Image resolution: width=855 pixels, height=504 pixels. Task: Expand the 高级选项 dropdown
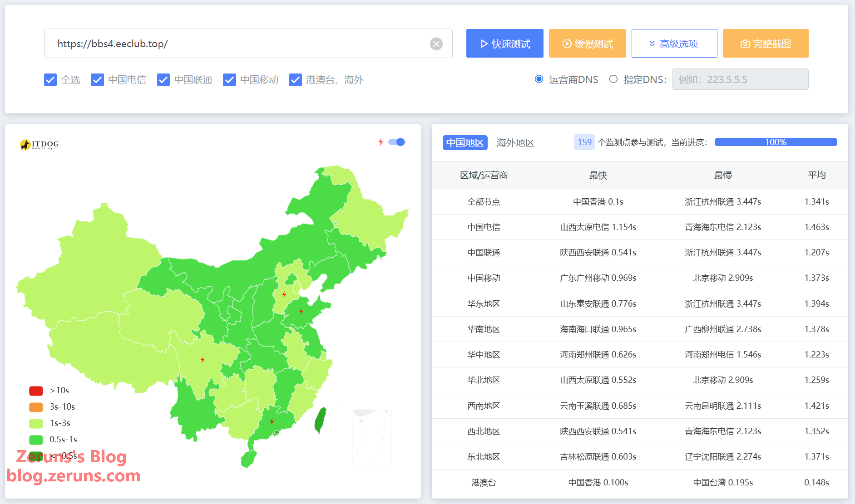point(674,44)
